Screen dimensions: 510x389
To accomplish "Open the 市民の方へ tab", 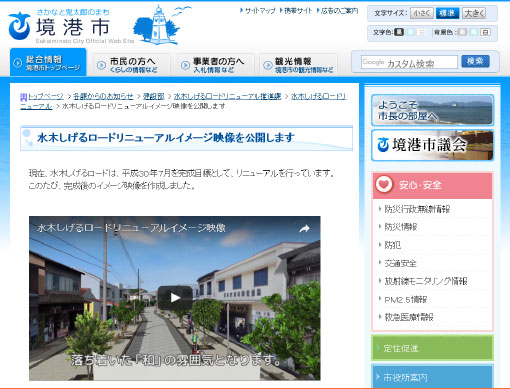I will [132, 65].
